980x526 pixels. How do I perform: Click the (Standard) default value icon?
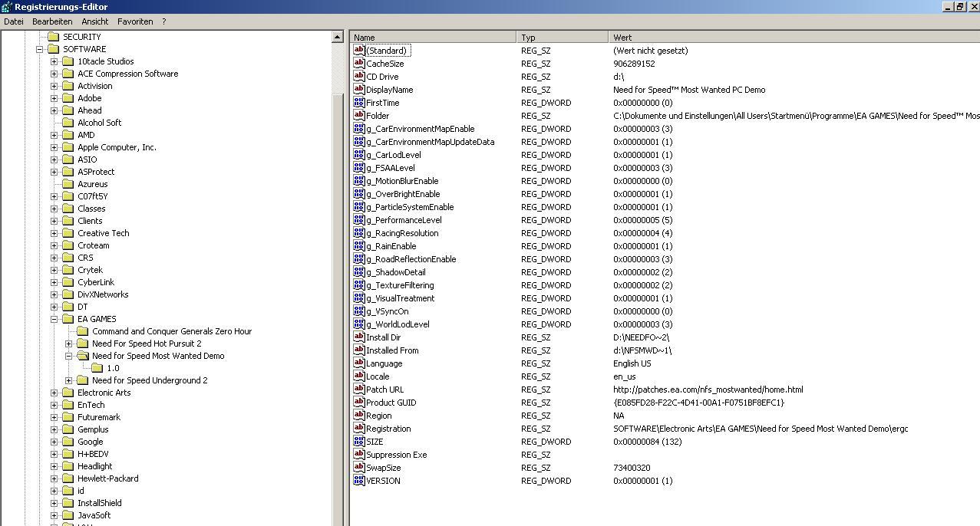pyautogui.click(x=358, y=51)
